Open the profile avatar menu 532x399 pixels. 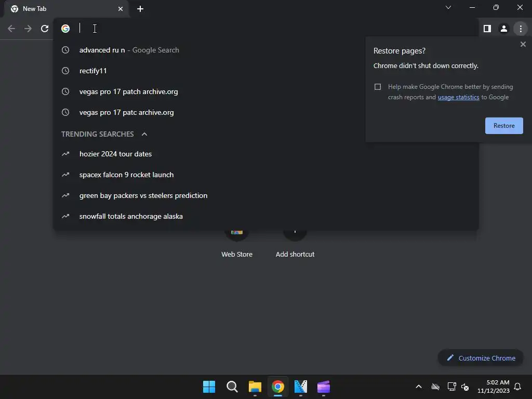point(504,29)
